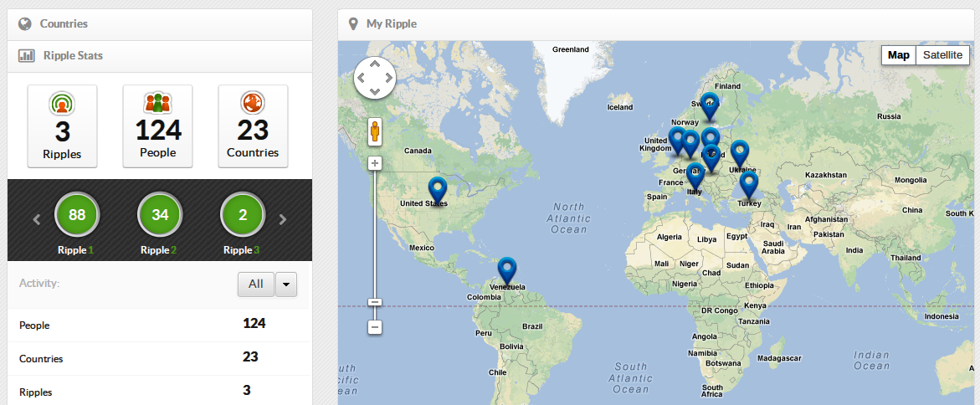
Task: Pan the map down with the bottom arrow
Action: coord(374,92)
